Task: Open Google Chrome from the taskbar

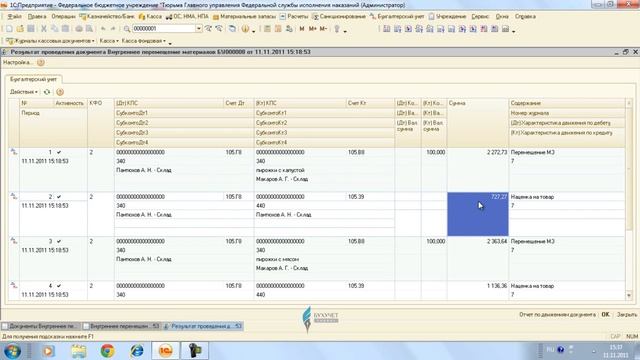Action: coord(107,351)
